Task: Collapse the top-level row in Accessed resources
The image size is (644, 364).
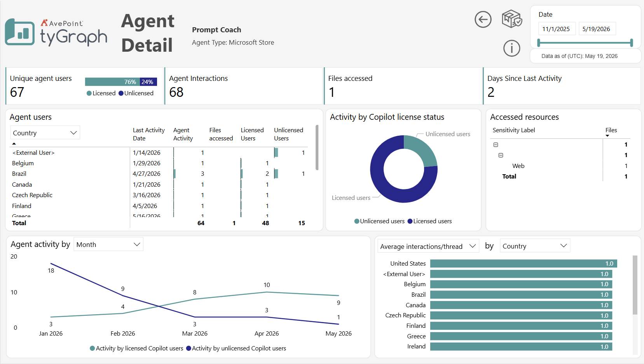Action: click(496, 145)
